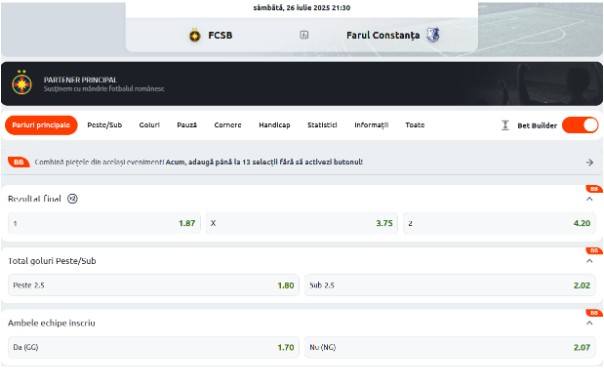
Task: Select home win odds 1.87
Action: [x=104, y=223]
